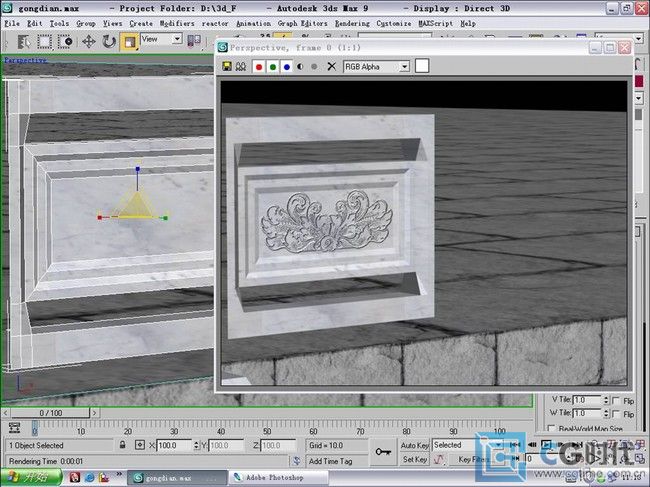Choose the Rectangular Selection Region tool
The image size is (650, 487).
[44, 42]
